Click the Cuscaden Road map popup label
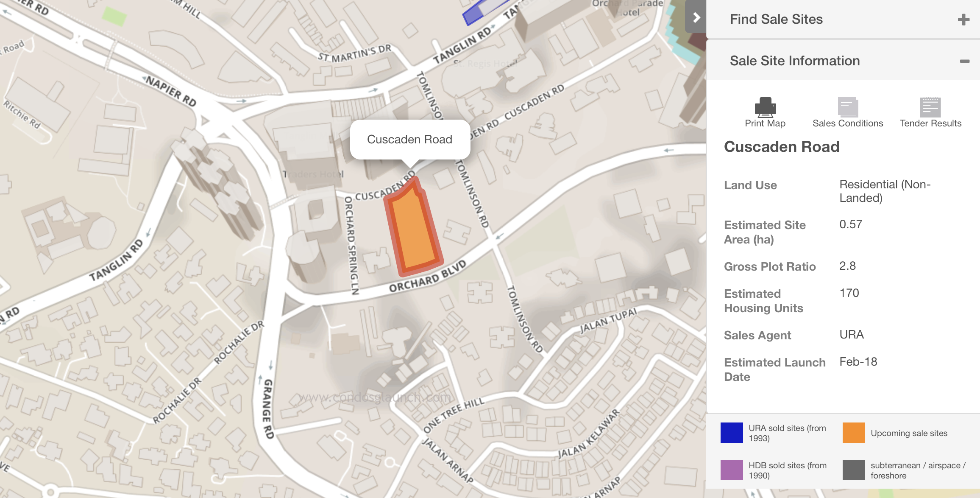 tap(409, 140)
